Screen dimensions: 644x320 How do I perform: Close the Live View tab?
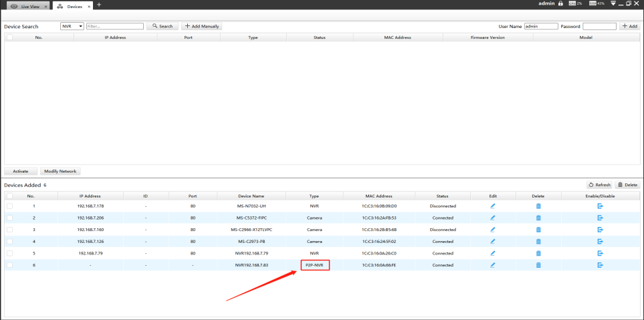coord(45,7)
